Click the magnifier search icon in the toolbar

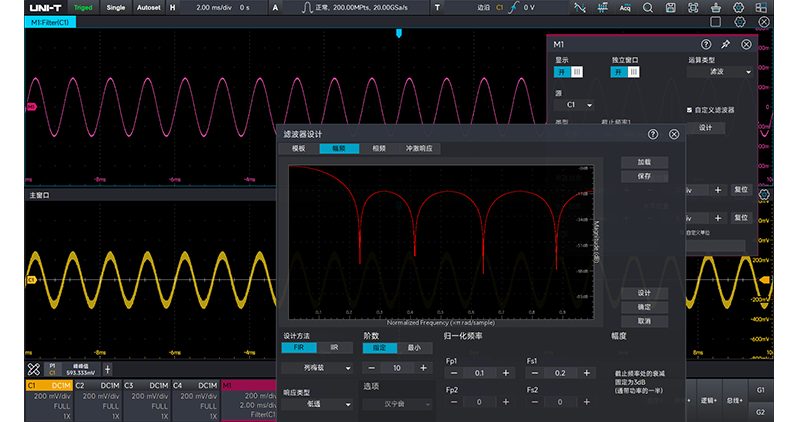tap(647, 8)
